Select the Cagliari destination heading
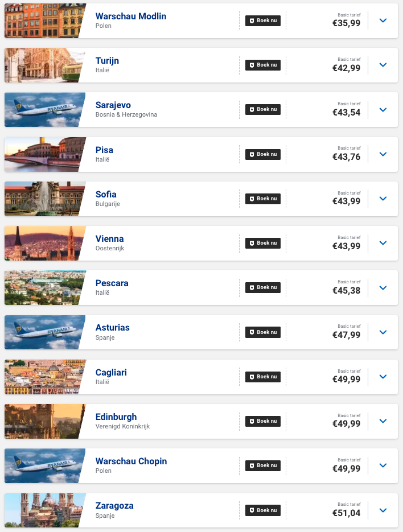 [111, 373]
